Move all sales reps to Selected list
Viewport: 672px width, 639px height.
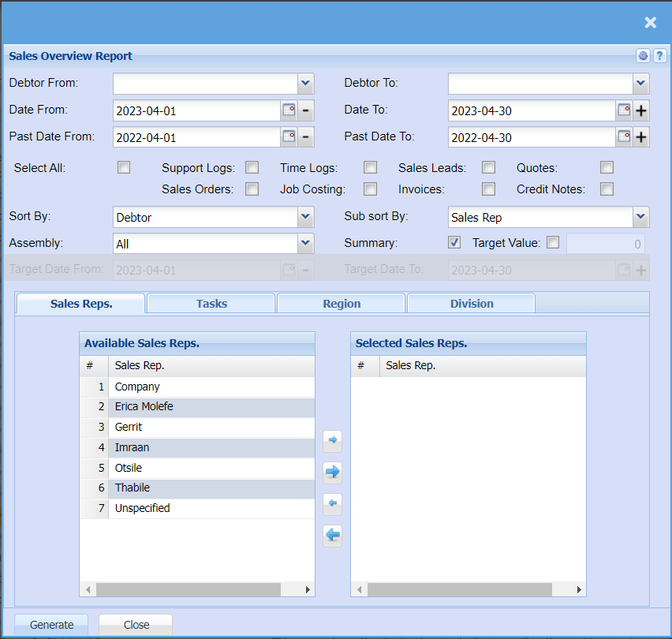click(333, 472)
